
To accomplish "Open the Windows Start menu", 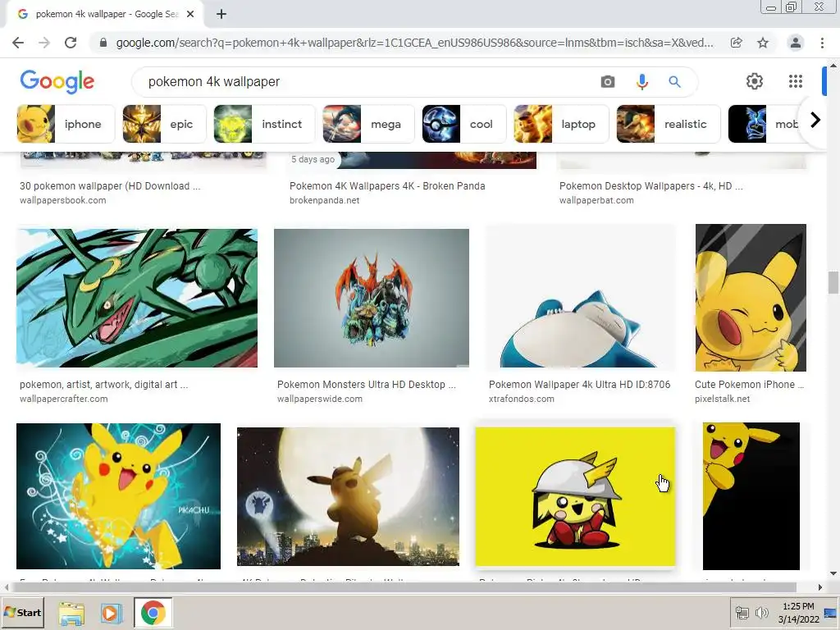I will [22, 612].
